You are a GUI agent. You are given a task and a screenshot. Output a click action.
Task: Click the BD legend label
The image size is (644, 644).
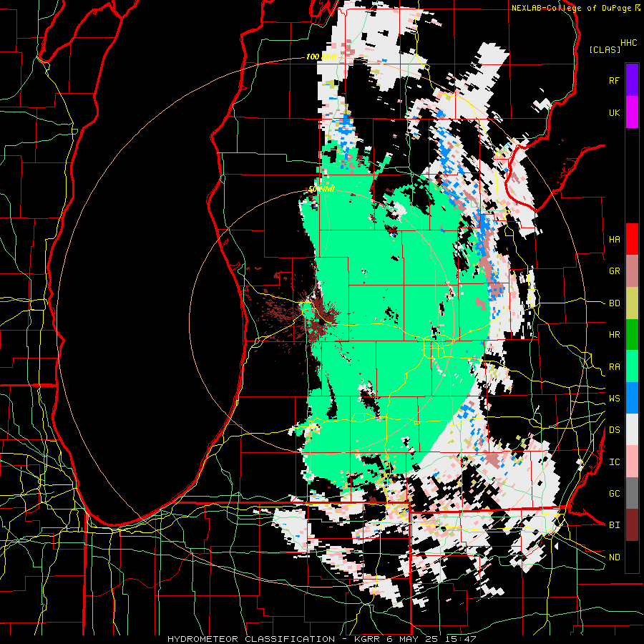coord(615,303)
